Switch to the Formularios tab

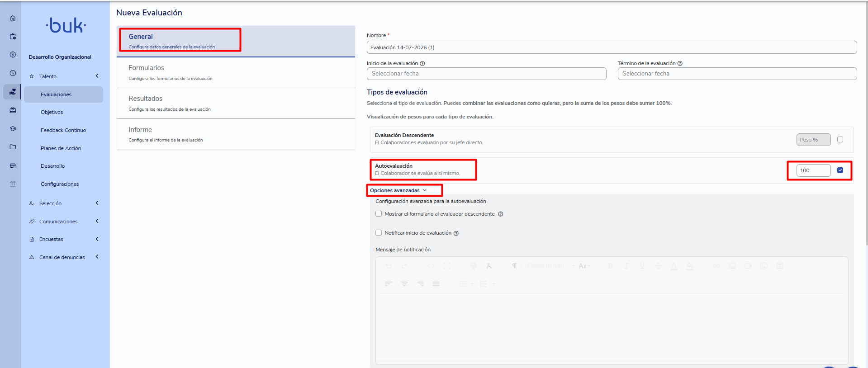click(x=236, y=72)
